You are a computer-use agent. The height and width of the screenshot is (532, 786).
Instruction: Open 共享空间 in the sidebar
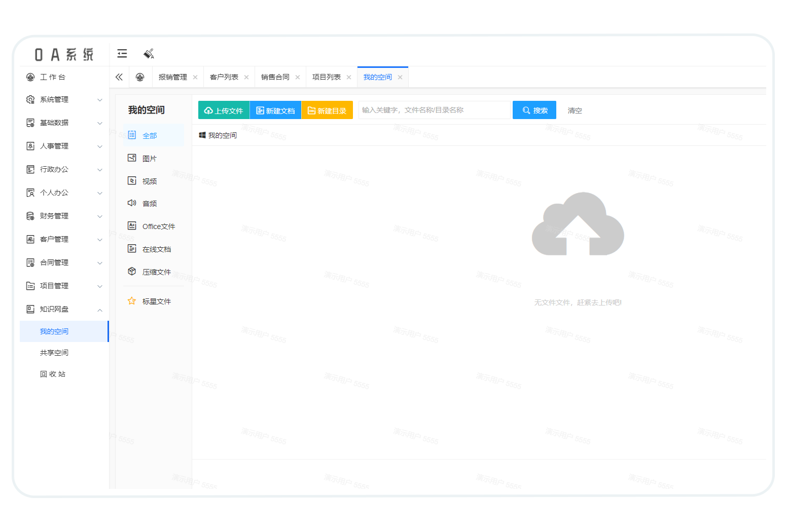coord(54,353)
